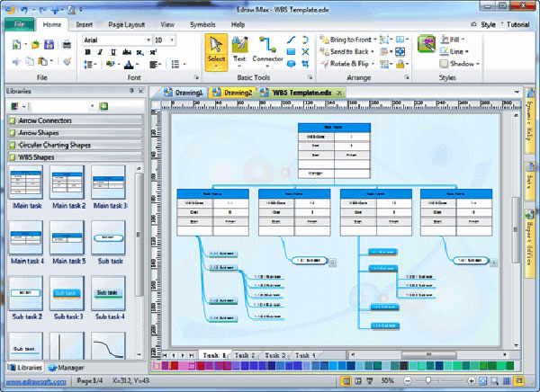540x392 pixels.
Task: Click the zoom out minus button
Action: (x=408, y=380)
